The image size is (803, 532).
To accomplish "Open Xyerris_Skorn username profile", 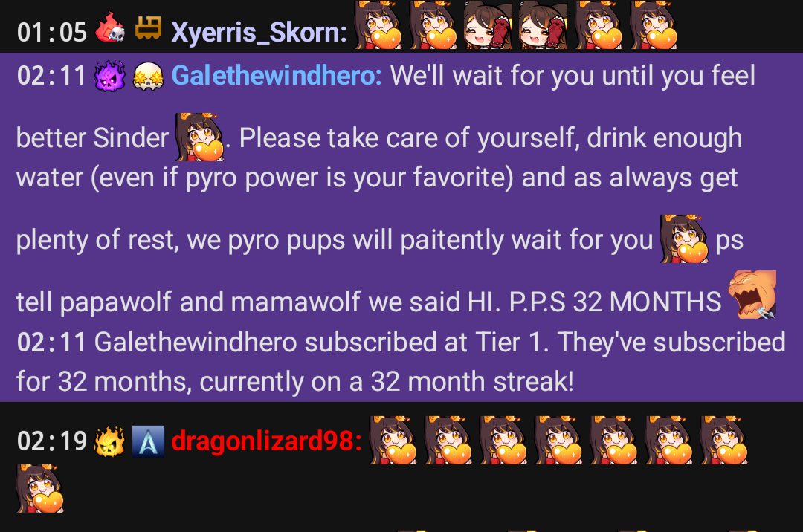I will click(259, 33).
